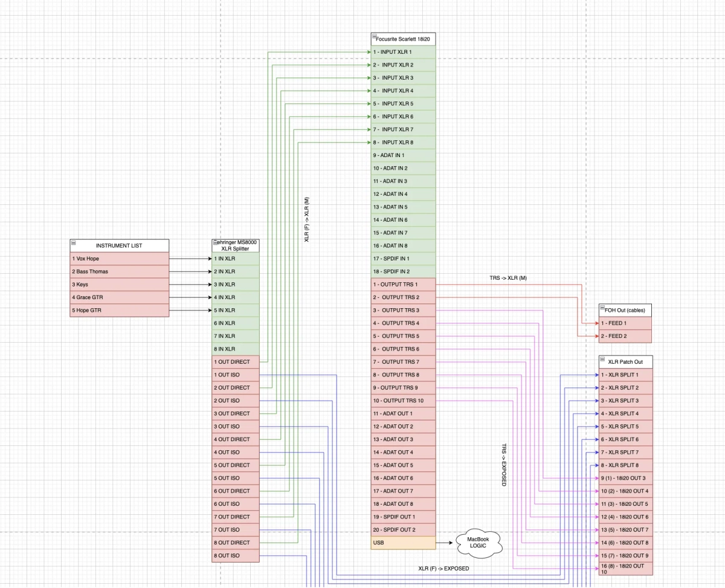Select the 8 OUT ISO splitter row
Screen dimensions: 725x588
235,555
